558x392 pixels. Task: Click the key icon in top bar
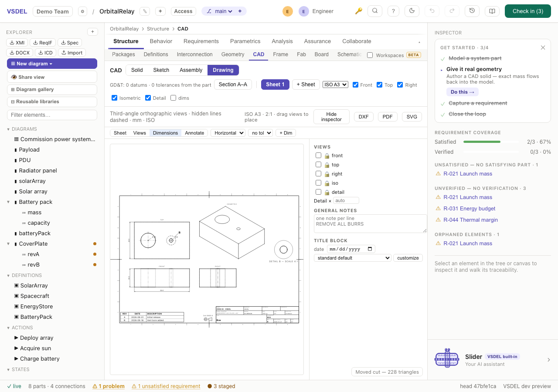[x=359, y=11]
